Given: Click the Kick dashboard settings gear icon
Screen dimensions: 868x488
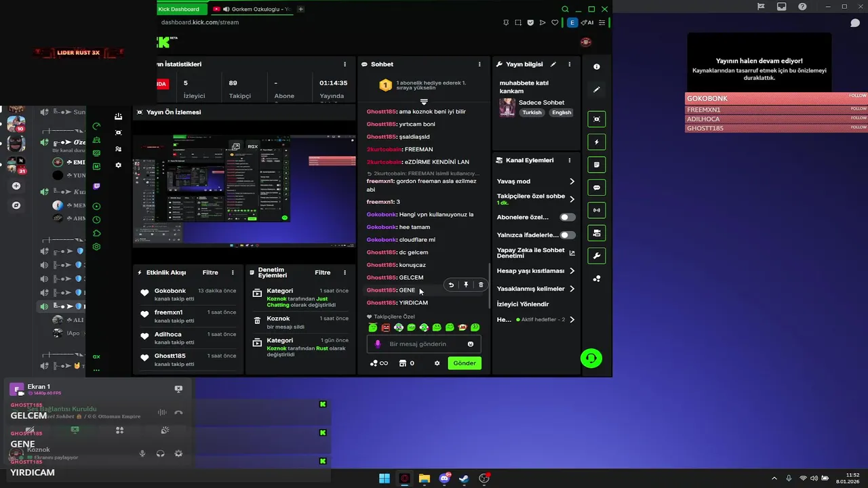Looking at the screenshot, I should click(119, 165).
